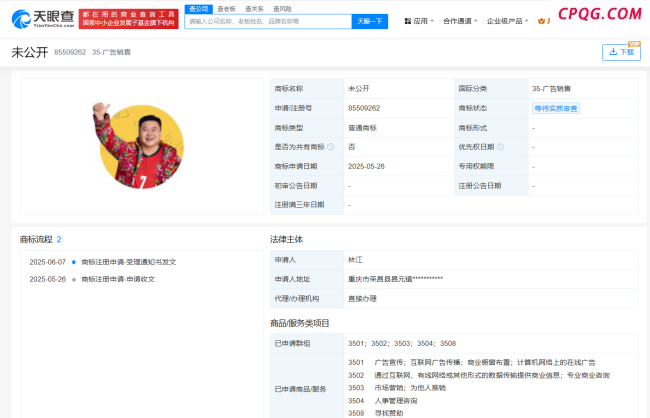Focus the company name search box

[x=268, y=21]
